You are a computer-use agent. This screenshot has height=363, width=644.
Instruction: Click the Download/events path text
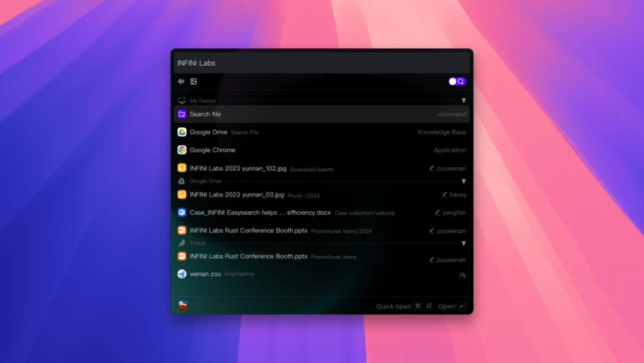coord(312,170)
